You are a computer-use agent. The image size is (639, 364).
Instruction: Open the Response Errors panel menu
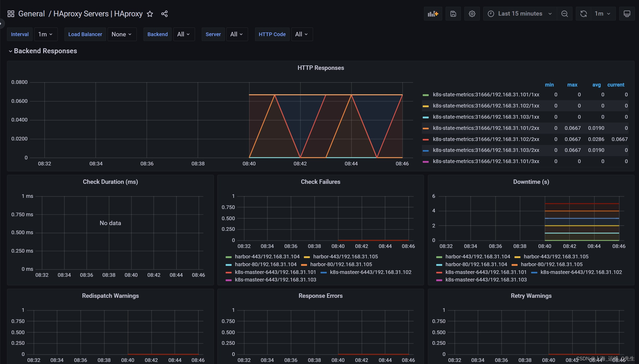321,296
